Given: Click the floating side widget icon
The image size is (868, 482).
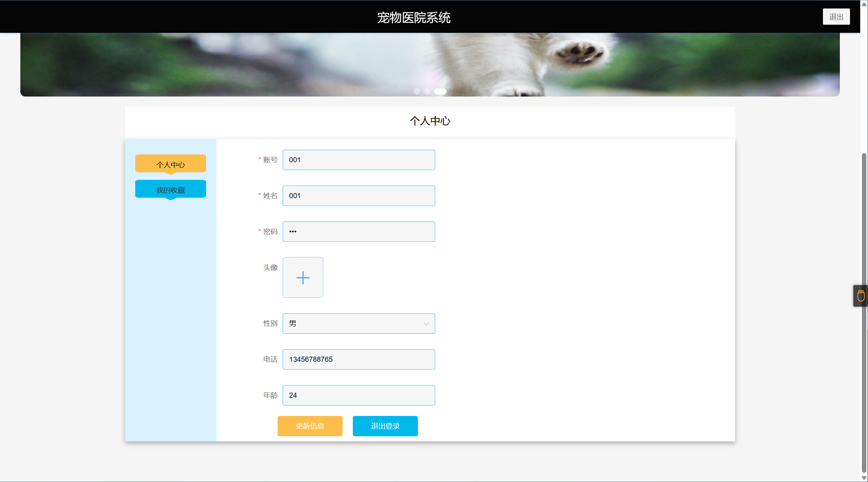Looking at the screenshot, I should tap(861, 296).
